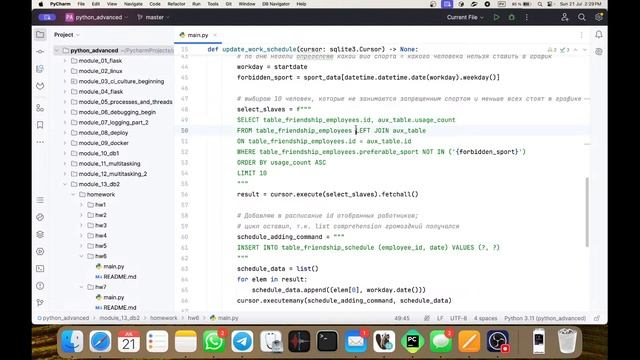Open the Git menu
Screen dimensions: 640x360
tap(229, 4)
